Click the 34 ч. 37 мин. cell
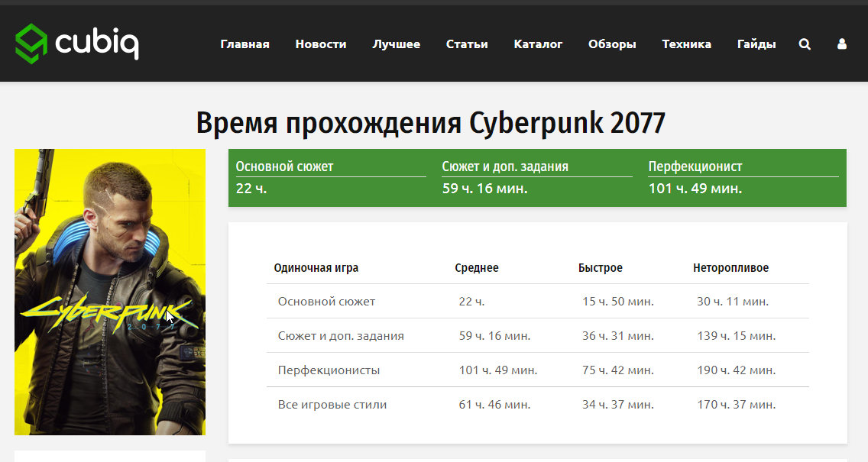The height and width of the screenshot is (462, 868). point(618,405)
